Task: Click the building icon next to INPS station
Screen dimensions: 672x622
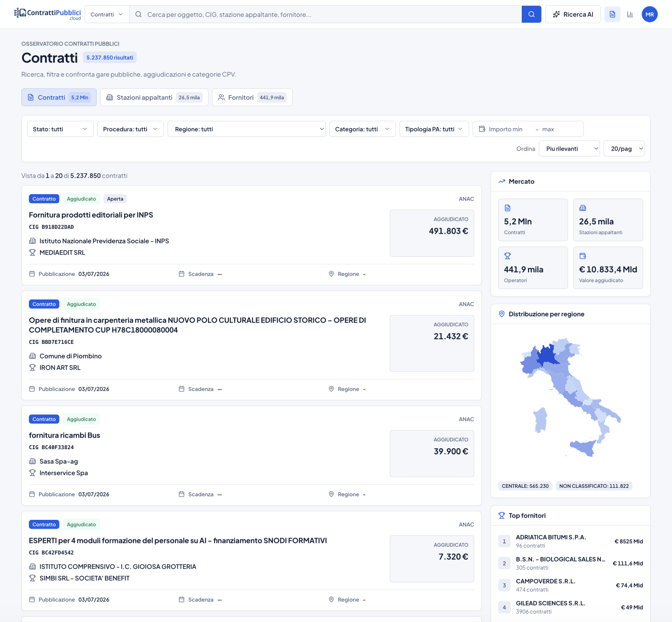Action: pos(32,241)
